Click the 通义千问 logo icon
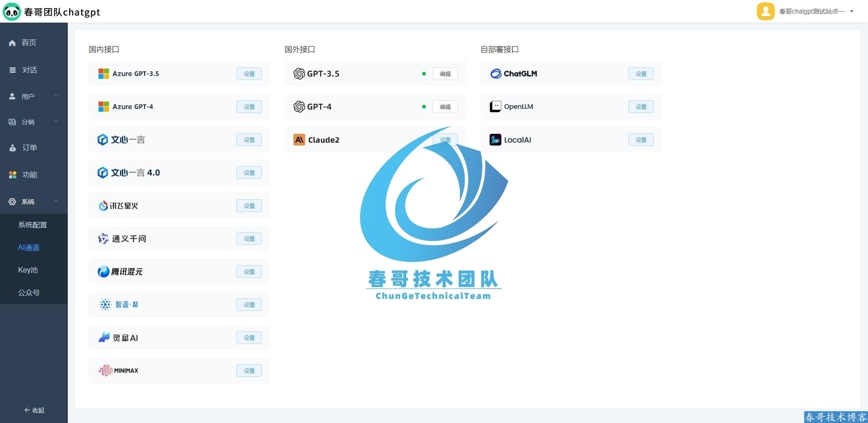Viewport: 868px width, 423px height. (103, 239)
